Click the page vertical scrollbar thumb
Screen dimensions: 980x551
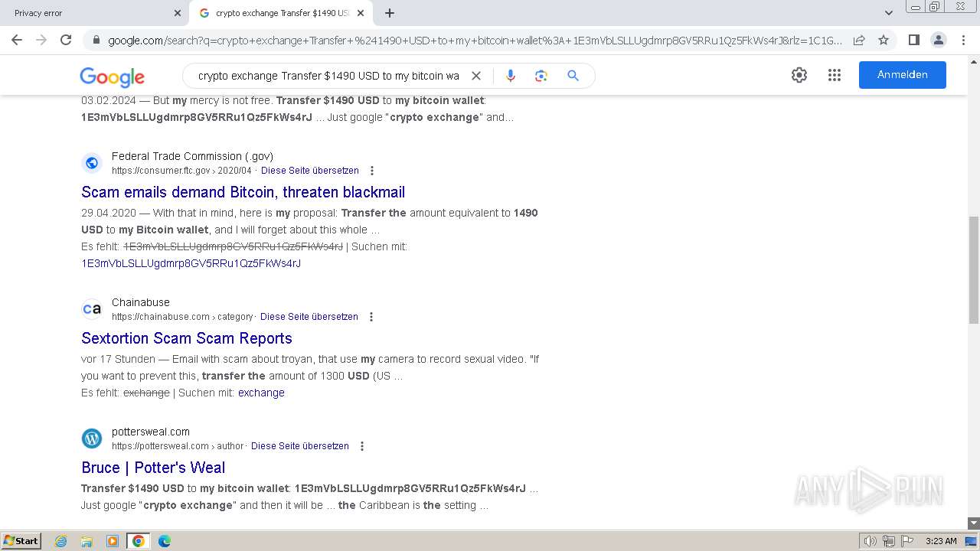[974, 270]
